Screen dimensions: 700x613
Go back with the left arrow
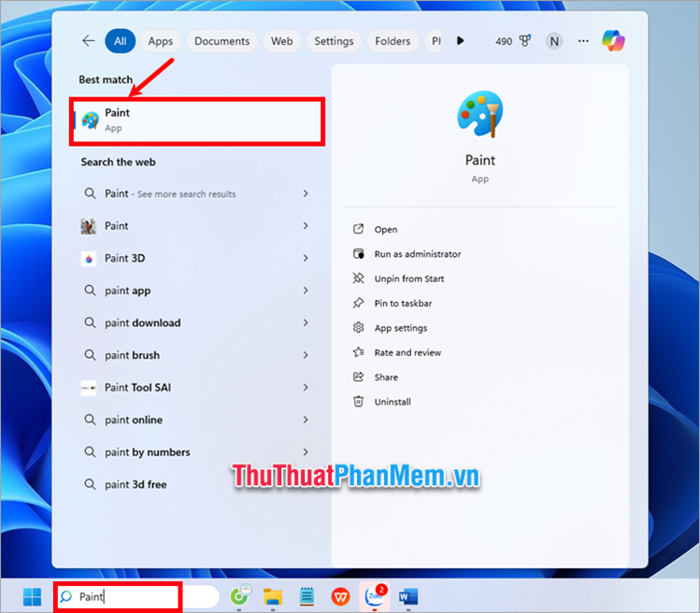point(89,41)
